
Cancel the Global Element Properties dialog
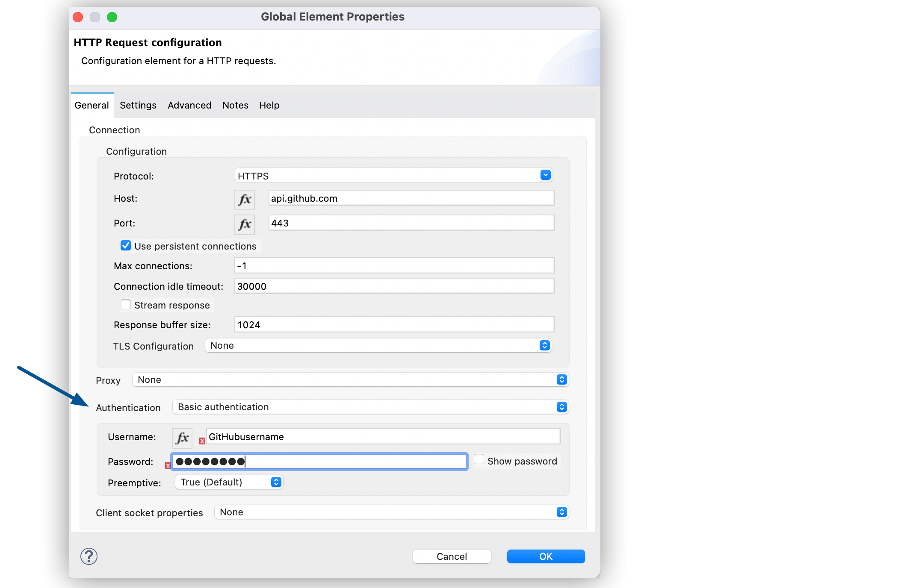tap(452, 556)
